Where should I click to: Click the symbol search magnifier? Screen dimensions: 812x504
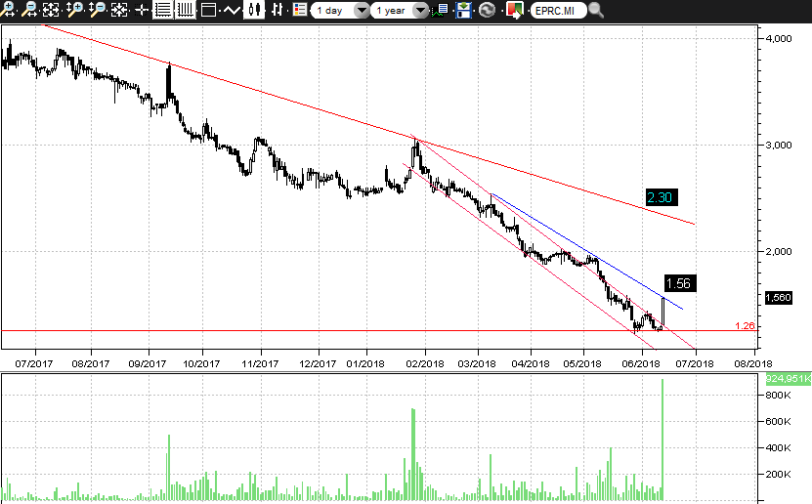point(596,10)
